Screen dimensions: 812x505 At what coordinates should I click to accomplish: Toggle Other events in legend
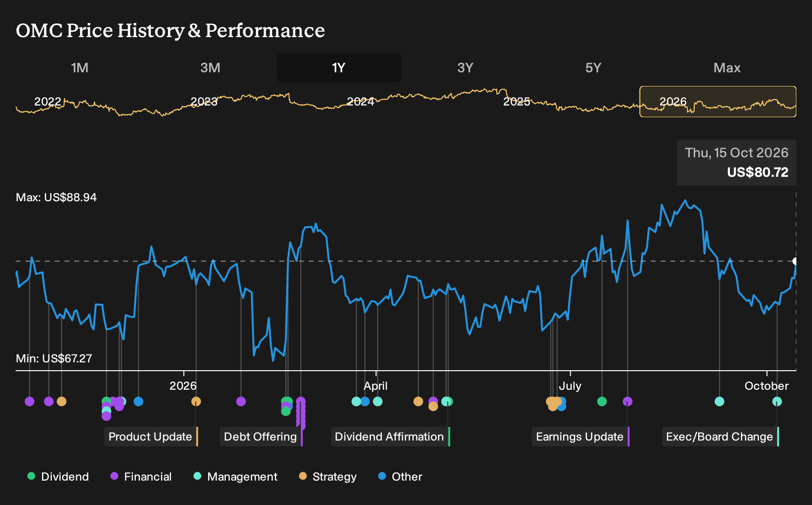400,477
